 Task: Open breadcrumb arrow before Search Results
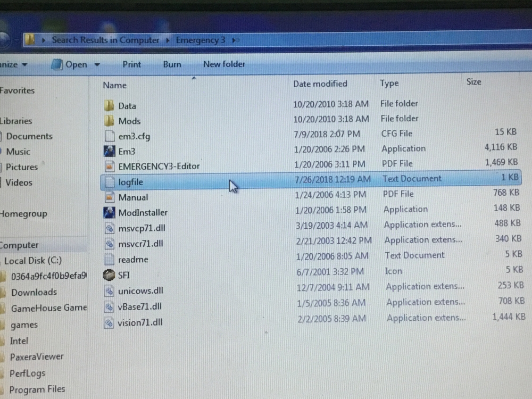pyautogui.click(x=44, y=40)
